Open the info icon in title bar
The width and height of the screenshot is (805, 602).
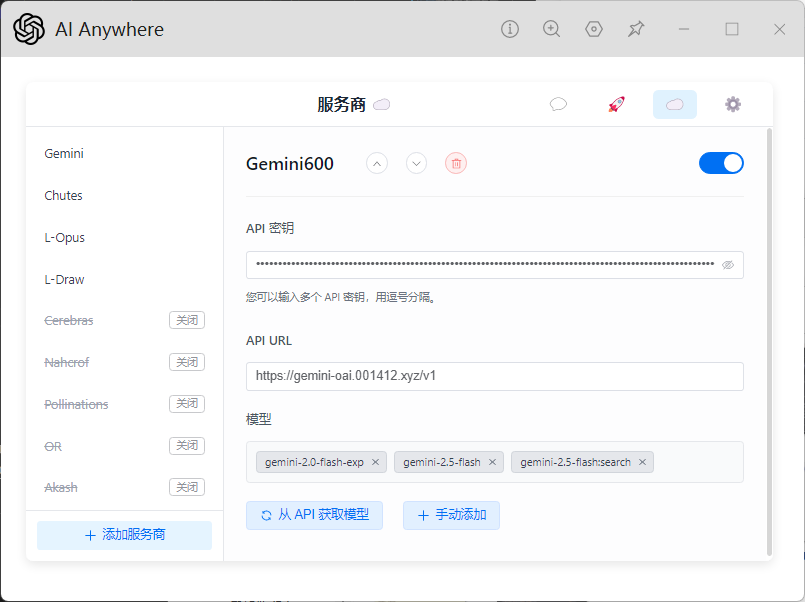pos(510,29)
